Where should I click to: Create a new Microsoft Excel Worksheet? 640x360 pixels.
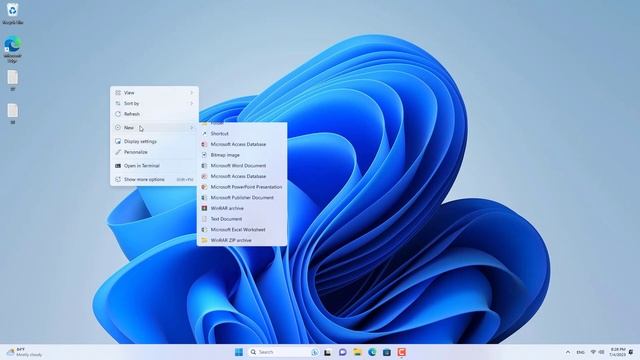click(x=242, y=229)
